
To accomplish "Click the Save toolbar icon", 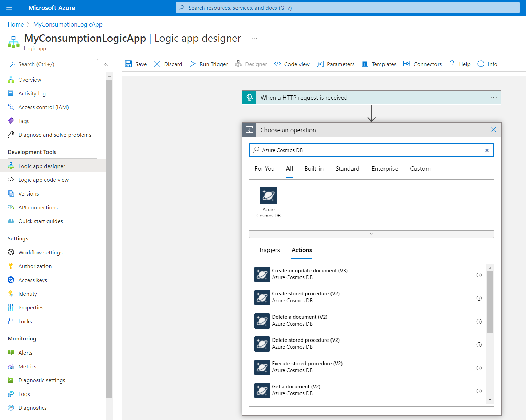I will [x=128, y=64].
